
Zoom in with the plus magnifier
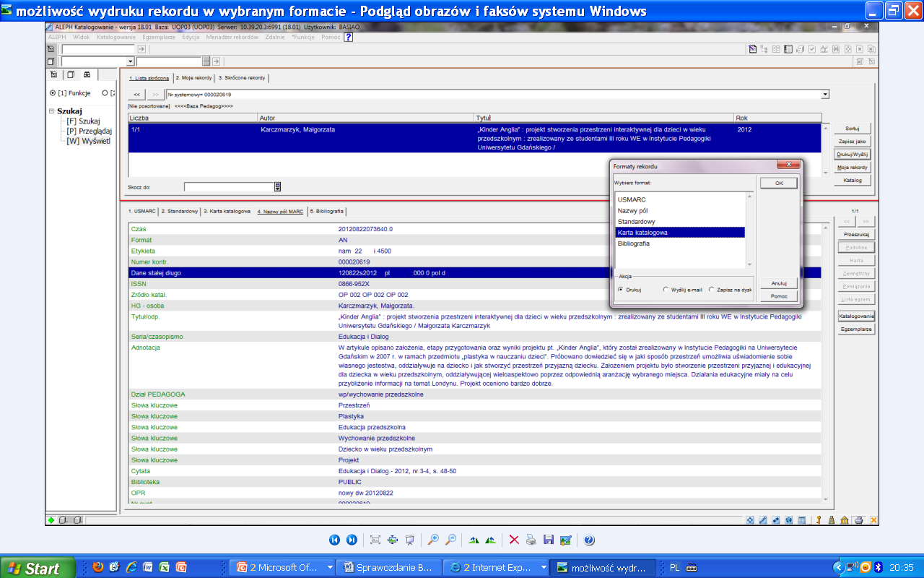pyautogui.click(x=433, y=540)
